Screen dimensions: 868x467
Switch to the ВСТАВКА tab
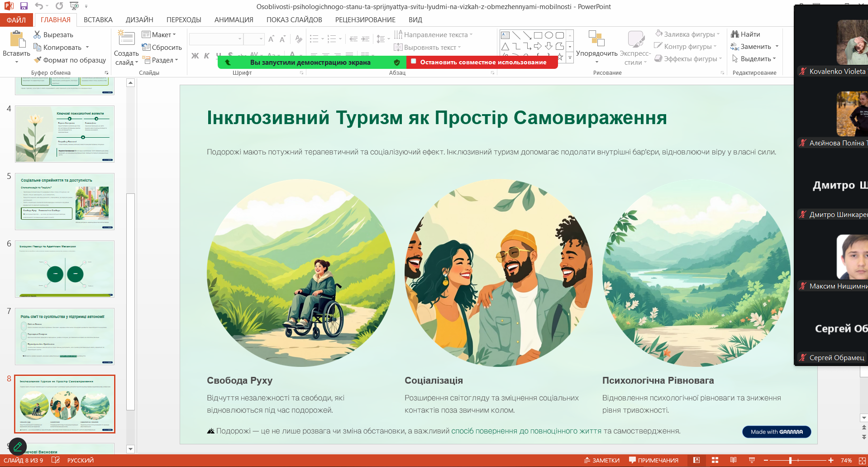pos(98,20)
